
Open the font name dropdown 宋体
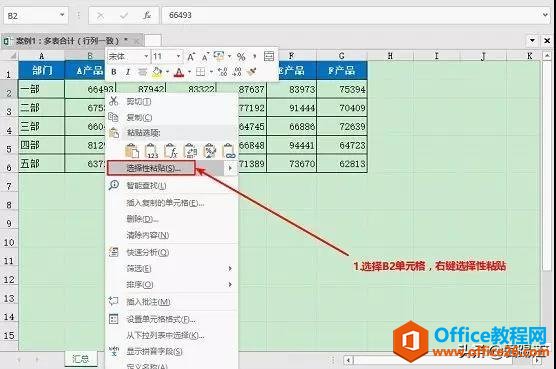[x=128, y=56]
